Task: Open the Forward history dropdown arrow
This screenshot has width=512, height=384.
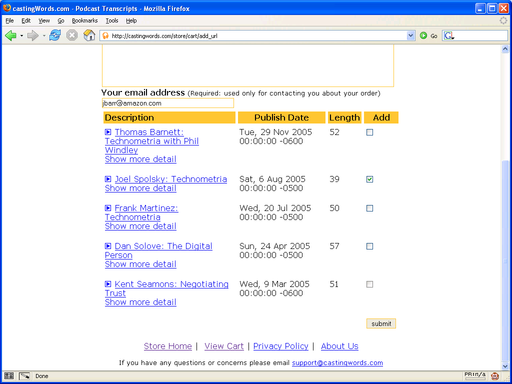Action: tap(44, 36)
